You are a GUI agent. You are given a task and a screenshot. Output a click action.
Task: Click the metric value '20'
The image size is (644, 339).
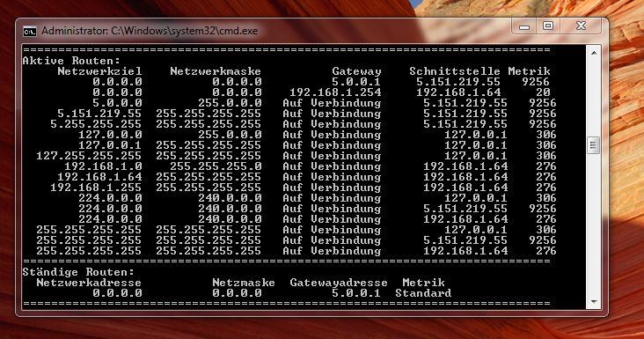click(x=543, y=92)
